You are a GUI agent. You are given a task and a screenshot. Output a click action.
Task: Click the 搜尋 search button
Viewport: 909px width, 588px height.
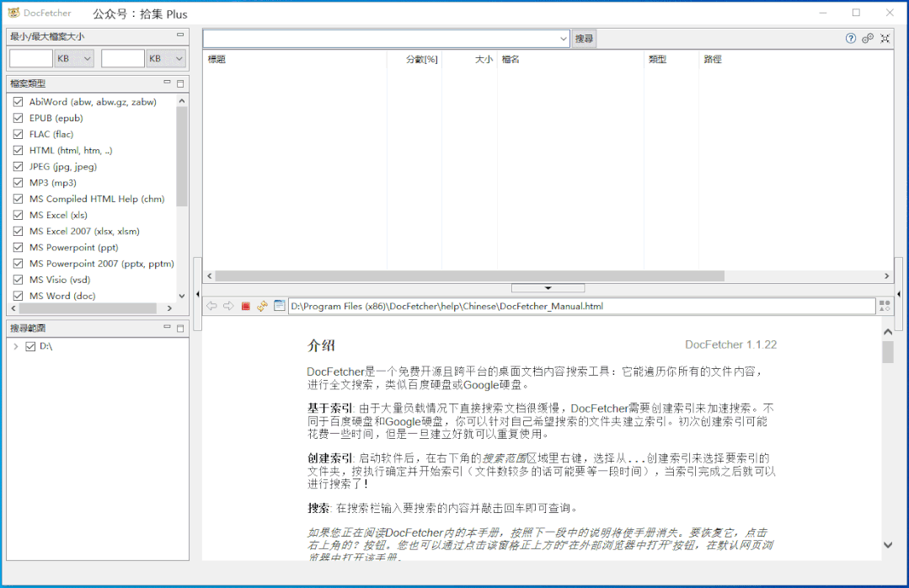[584, 38]
